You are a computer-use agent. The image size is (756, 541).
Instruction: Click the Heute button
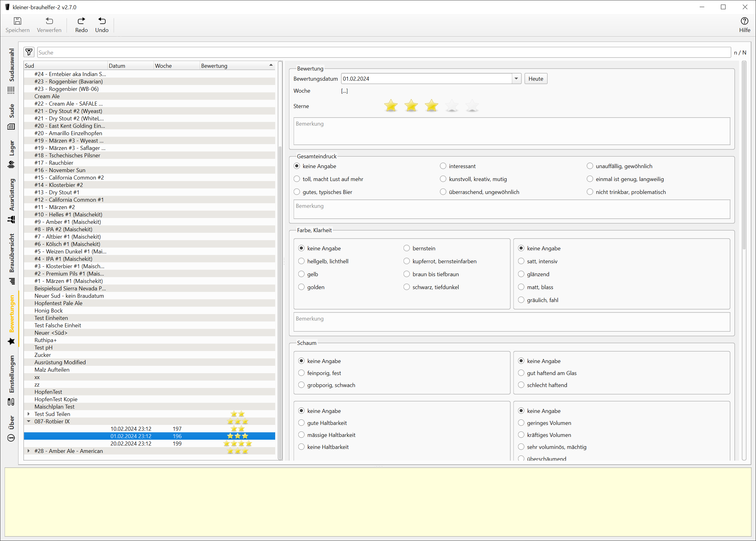pyautogui.click(x=536, y=79)
